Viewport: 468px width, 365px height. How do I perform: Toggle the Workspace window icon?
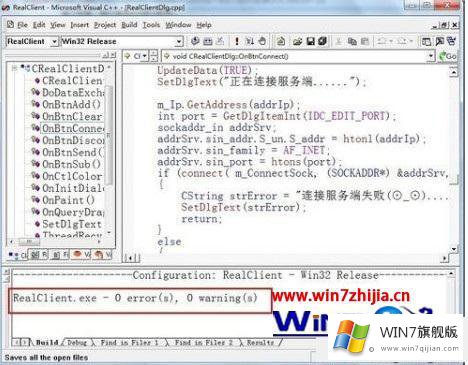coord(426,41)
